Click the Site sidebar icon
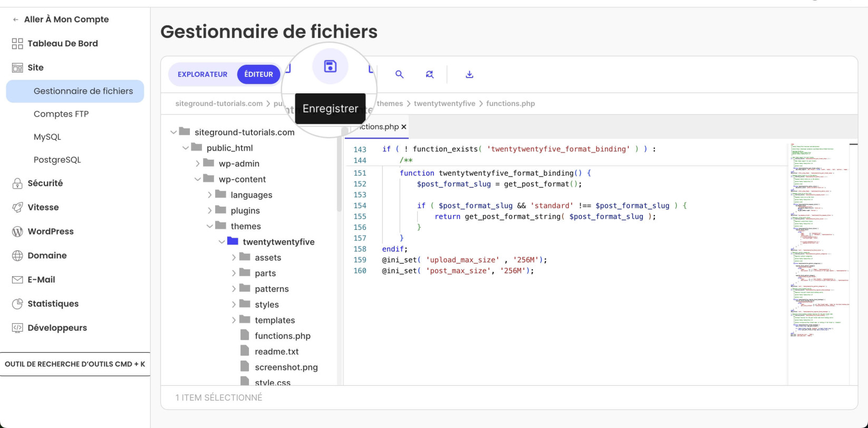The height and width of the screenshot is (428, 868). point(17,67)
